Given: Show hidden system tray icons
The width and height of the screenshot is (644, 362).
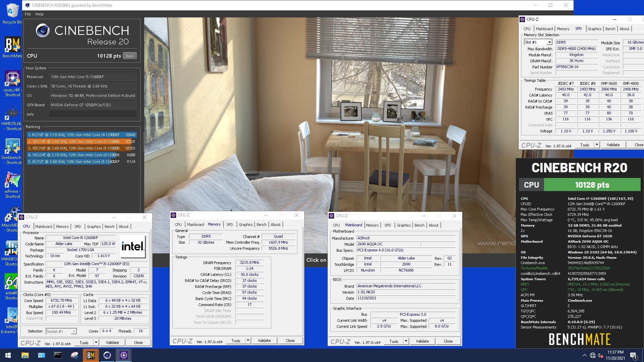Looking at the screenshot, I should pos(584,355).
